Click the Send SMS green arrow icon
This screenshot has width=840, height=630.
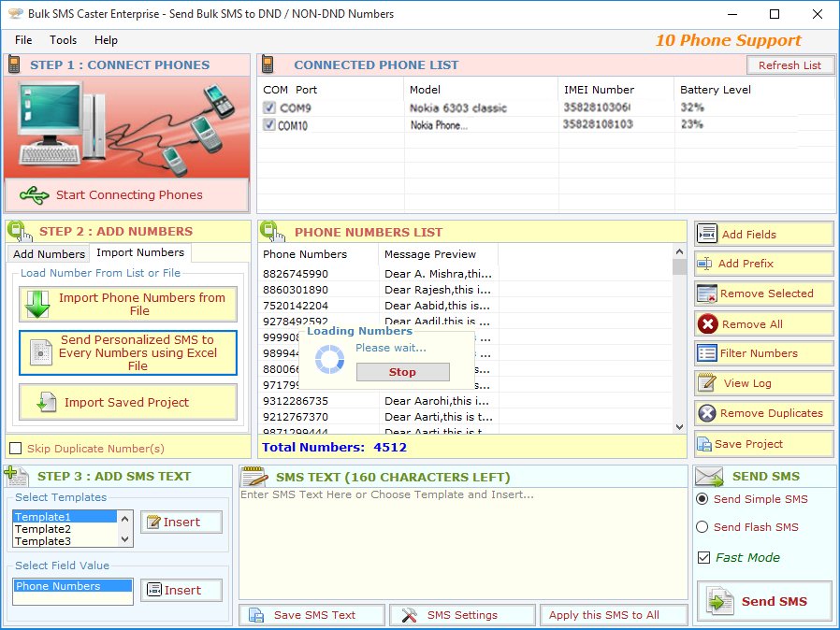point(719,601)
